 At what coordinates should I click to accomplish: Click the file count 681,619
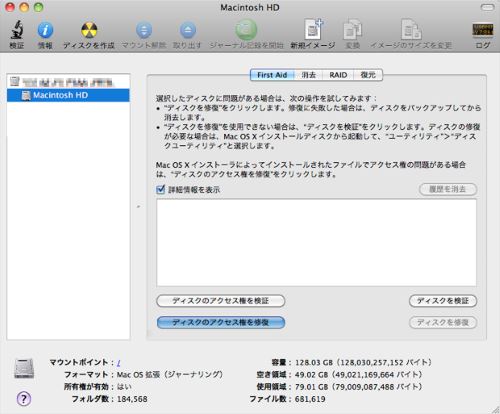pos(310,399)
